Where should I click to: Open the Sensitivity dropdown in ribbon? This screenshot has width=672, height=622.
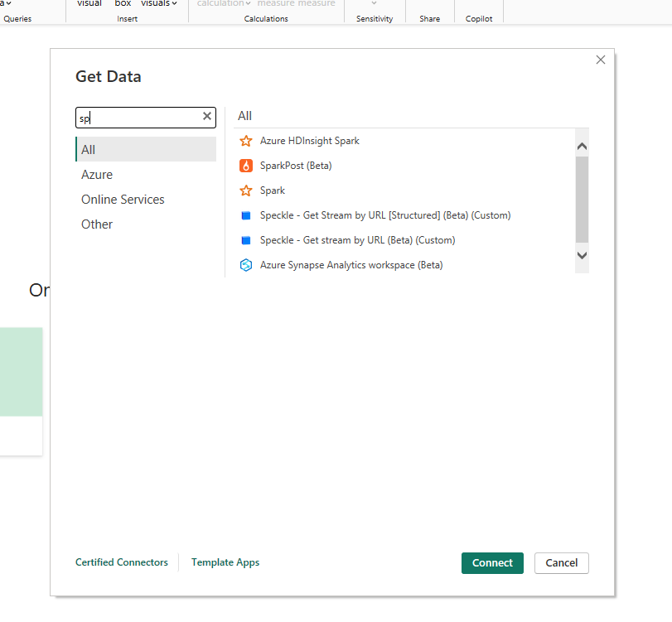point(375,4)
